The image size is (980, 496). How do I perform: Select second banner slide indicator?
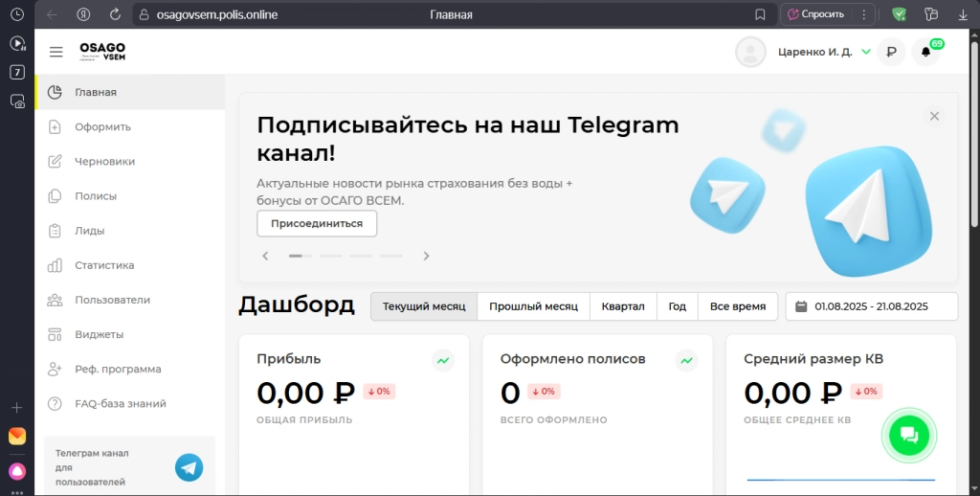point(330,256)
